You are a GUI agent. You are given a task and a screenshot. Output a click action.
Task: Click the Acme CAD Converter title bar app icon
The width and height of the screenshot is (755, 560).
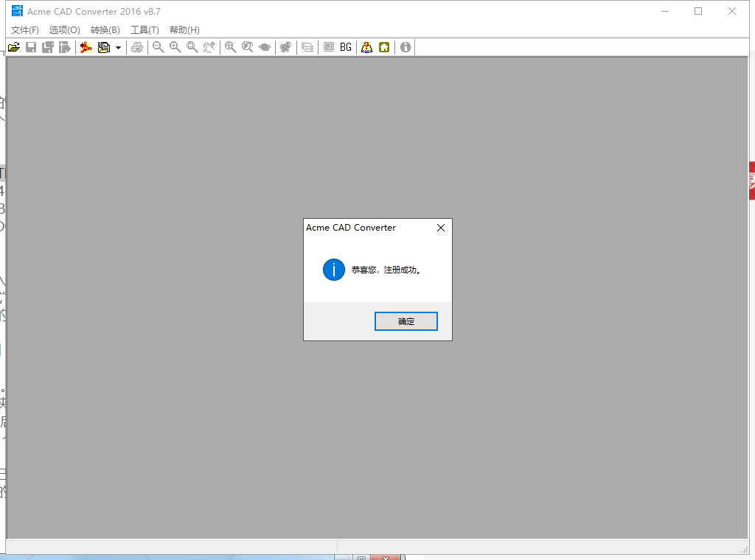click(x=17, y=11)
